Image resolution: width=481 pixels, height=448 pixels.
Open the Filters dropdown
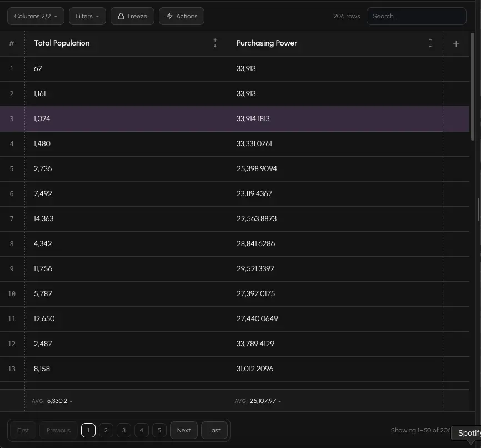87,16
